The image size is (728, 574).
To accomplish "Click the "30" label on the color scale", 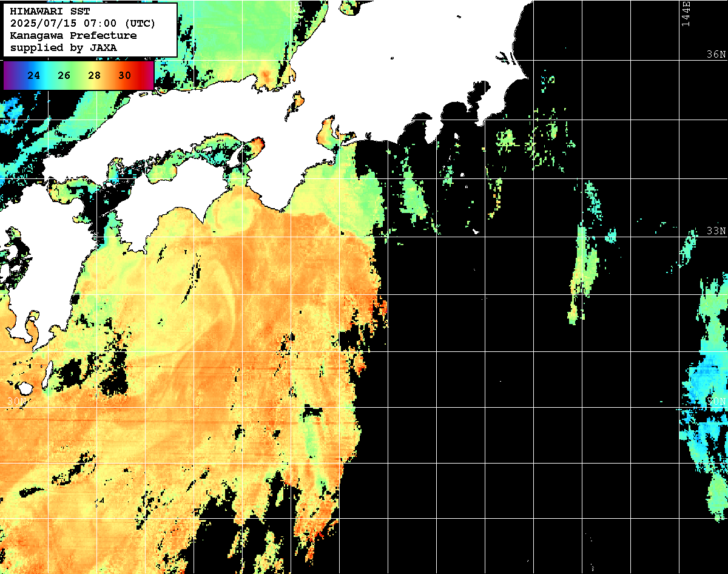I will point(124,76).
